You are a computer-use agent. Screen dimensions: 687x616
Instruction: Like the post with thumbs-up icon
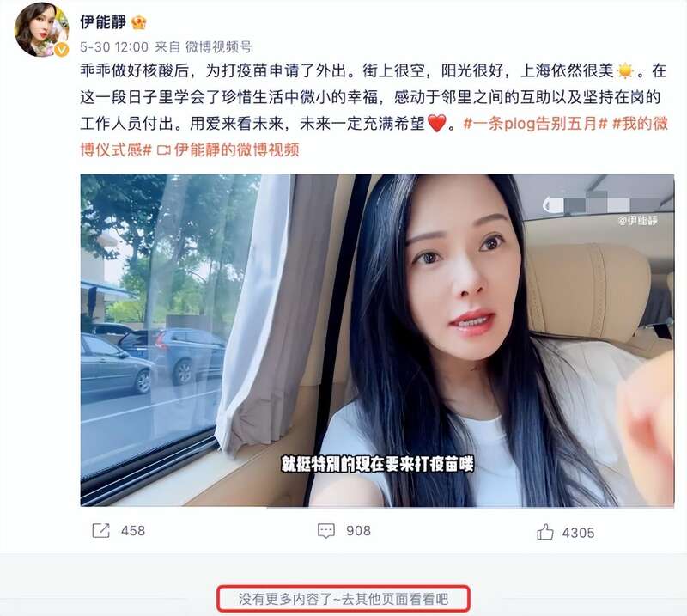[x=545, y=532]
